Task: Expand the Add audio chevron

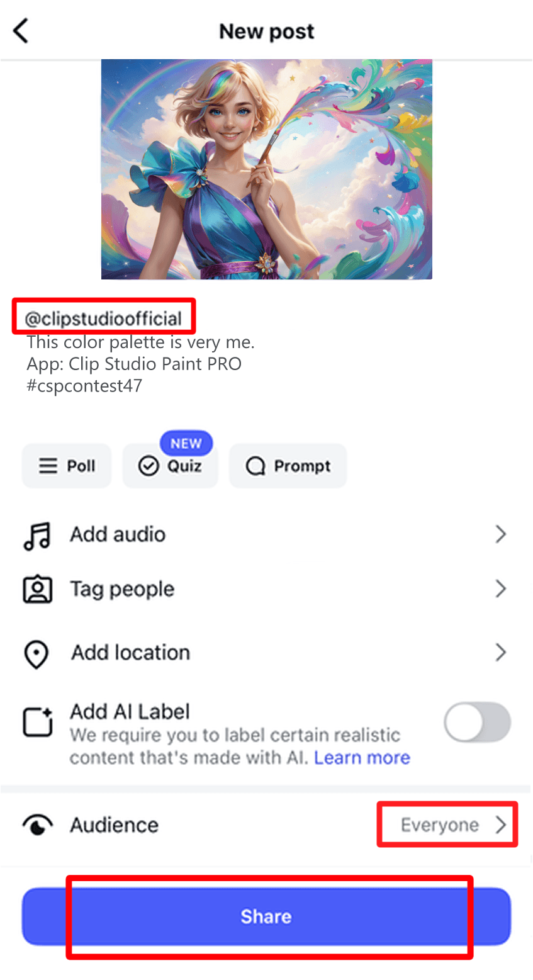Action: (x=500, y=534)
